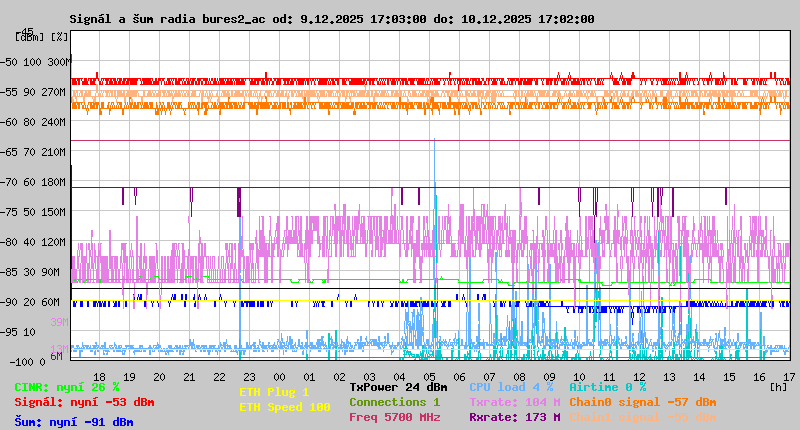Viewport: 800px width, 430px height.
Task: Select the TxPower 24 dBm label
Action: pyautogui.click(x=398, y=387)
